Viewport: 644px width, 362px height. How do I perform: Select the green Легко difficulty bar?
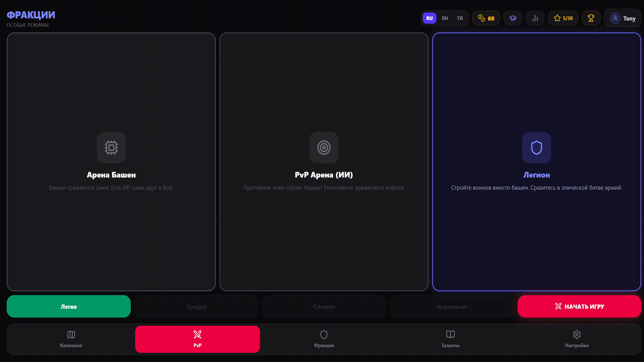[x=68, y=306]
